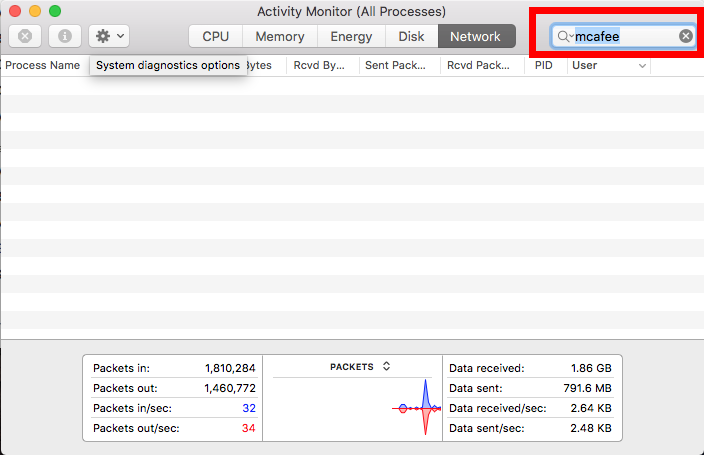This screenshot has height=455, width=704.
Task: Sort by Rcvd Bytes column header
Action: pyautogui.click(x=318, y=65)
